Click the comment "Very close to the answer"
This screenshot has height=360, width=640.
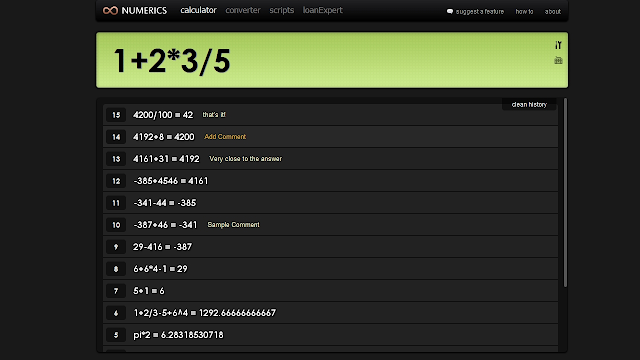tap(245, 159)
